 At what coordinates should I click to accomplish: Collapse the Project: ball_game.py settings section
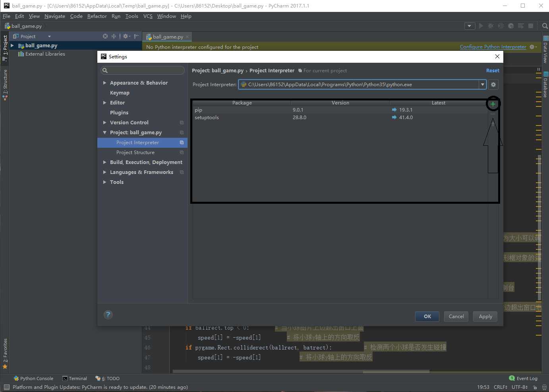point(104,133)
